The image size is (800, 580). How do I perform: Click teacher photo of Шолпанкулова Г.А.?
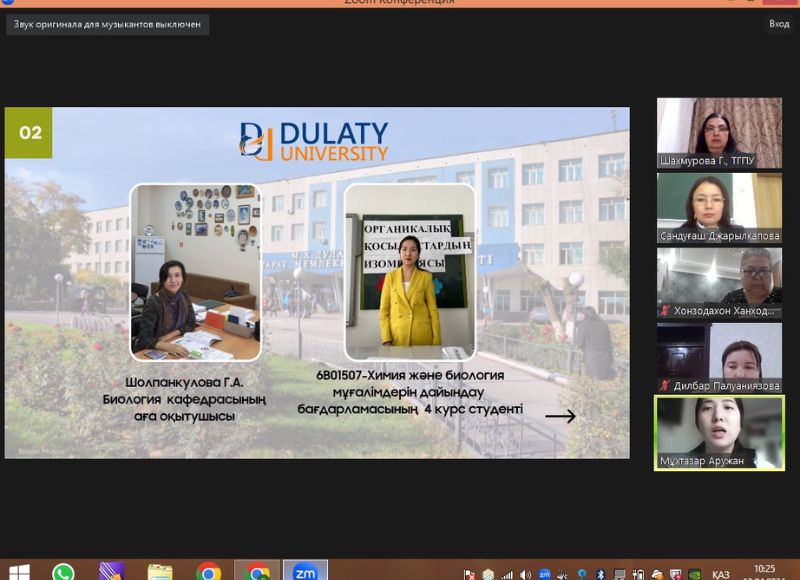pos(195,272)
